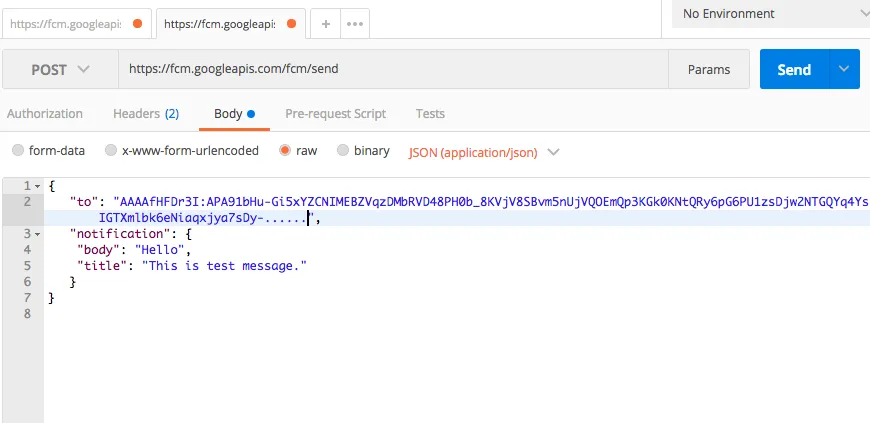Collapse notification block fold on line 3
870x423 pixels.
click(37, 235)
